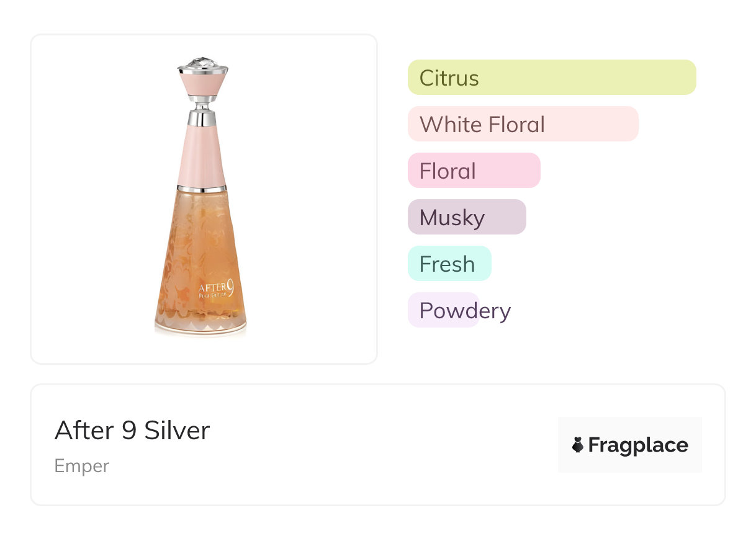Screen dimensions: 756x536
Task: Click the crystal cap of the bottle
Action: click(202, 63)
